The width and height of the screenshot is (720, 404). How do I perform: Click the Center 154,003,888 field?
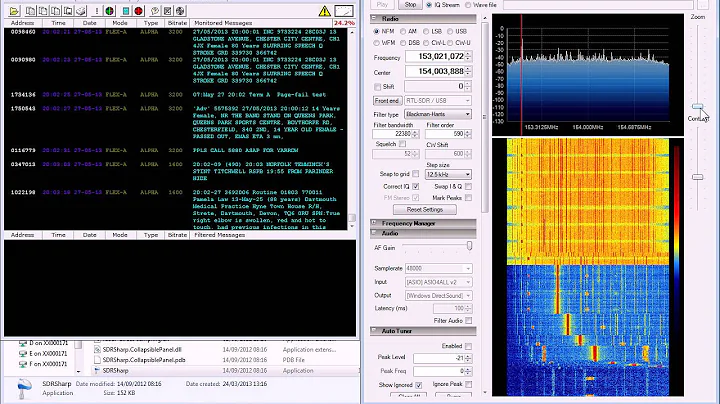click(438, 72)
